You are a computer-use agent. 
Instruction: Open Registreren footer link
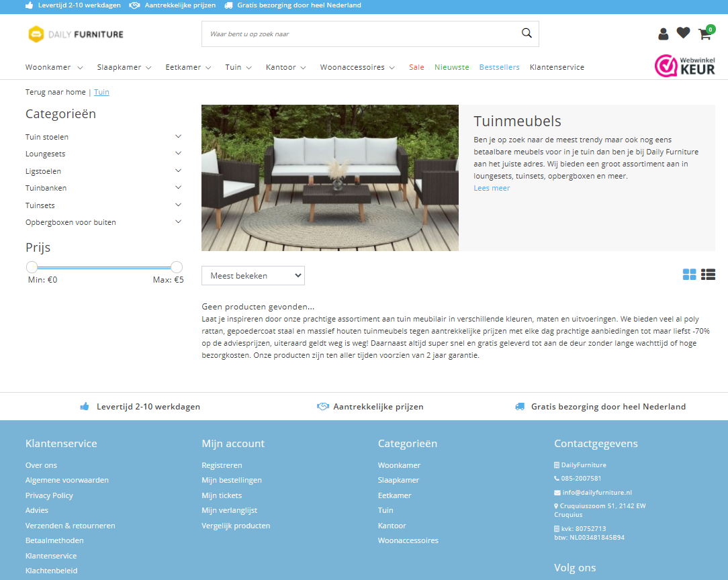(x=222, y=465)
